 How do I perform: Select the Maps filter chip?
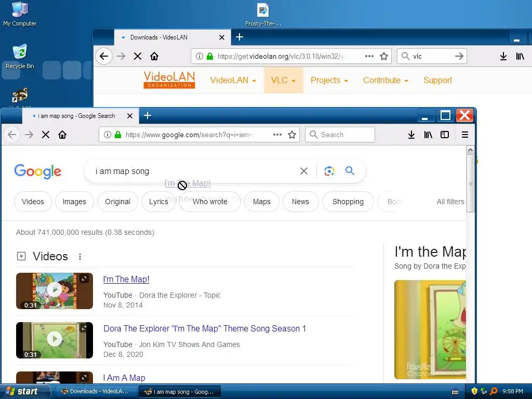262,202
